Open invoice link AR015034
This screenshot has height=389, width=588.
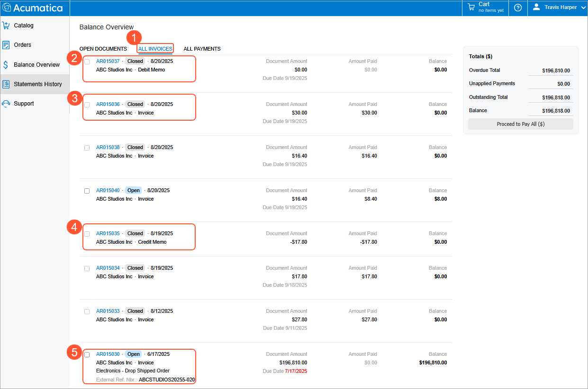coord(108,268)
